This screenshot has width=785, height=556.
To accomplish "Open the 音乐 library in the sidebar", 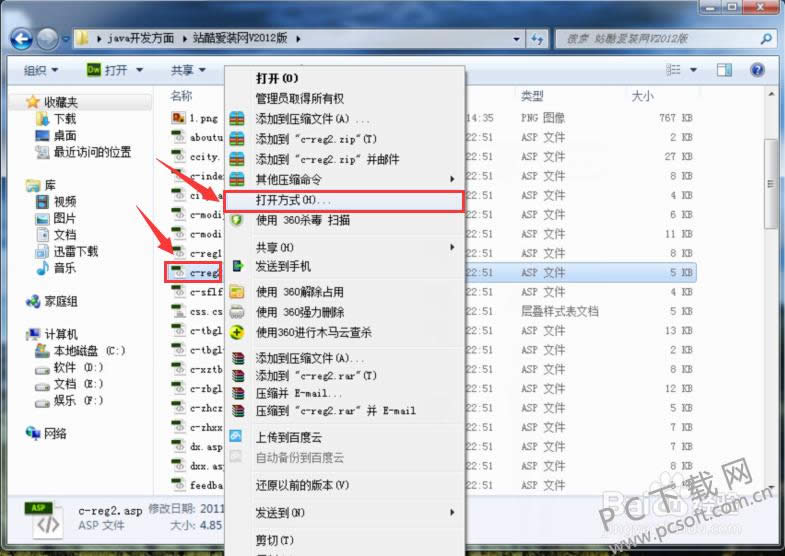I will pyautogui.click(x=63, y=268).
